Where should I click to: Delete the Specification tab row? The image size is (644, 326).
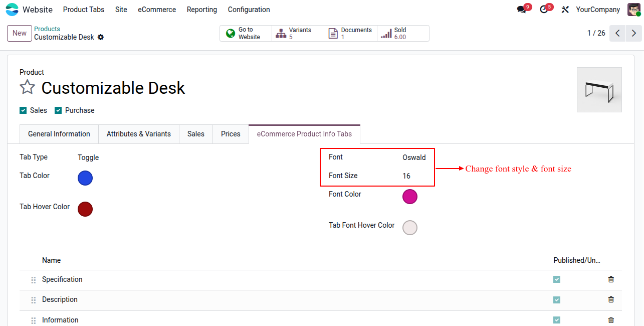click(611, 279)
